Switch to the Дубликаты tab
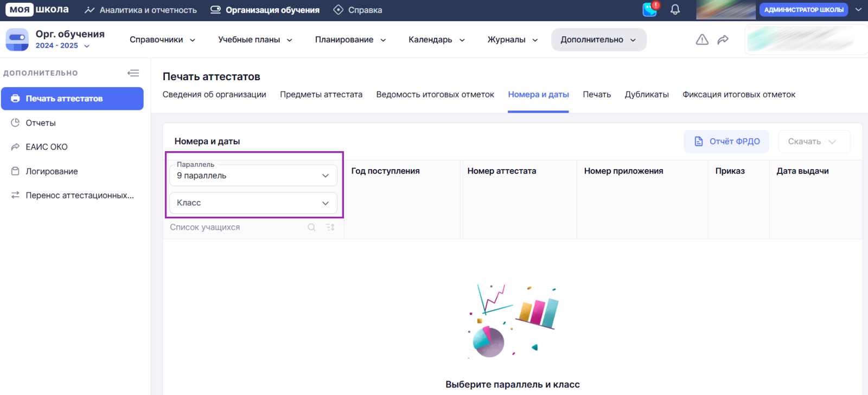868x395 pixels. click(646, 95)
